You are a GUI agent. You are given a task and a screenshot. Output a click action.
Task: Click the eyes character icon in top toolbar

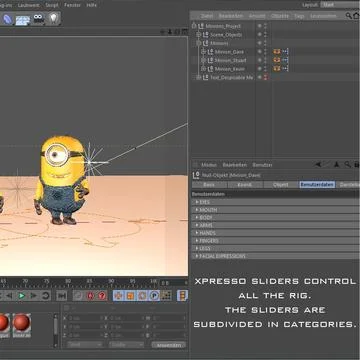(38, 19)
